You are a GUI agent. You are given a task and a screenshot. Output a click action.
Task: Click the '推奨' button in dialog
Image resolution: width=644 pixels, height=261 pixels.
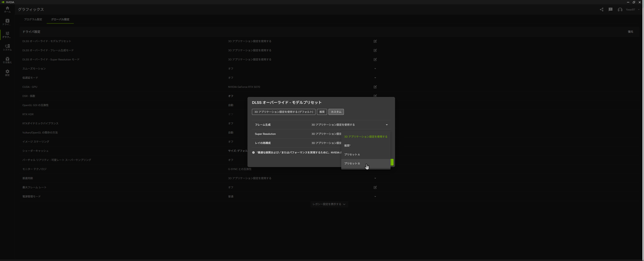point(322,112)
